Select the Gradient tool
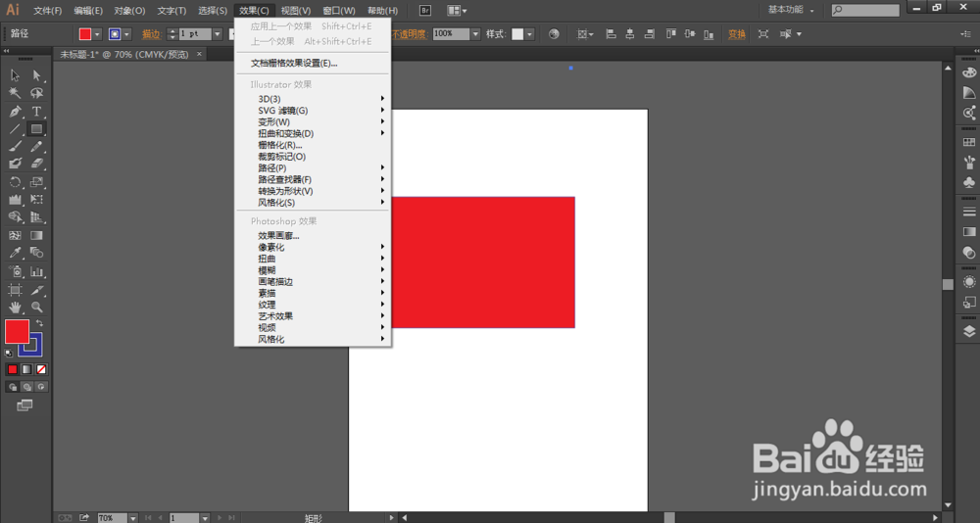The height and width of the screenshot is (523, 980). (x=37, y=236)
